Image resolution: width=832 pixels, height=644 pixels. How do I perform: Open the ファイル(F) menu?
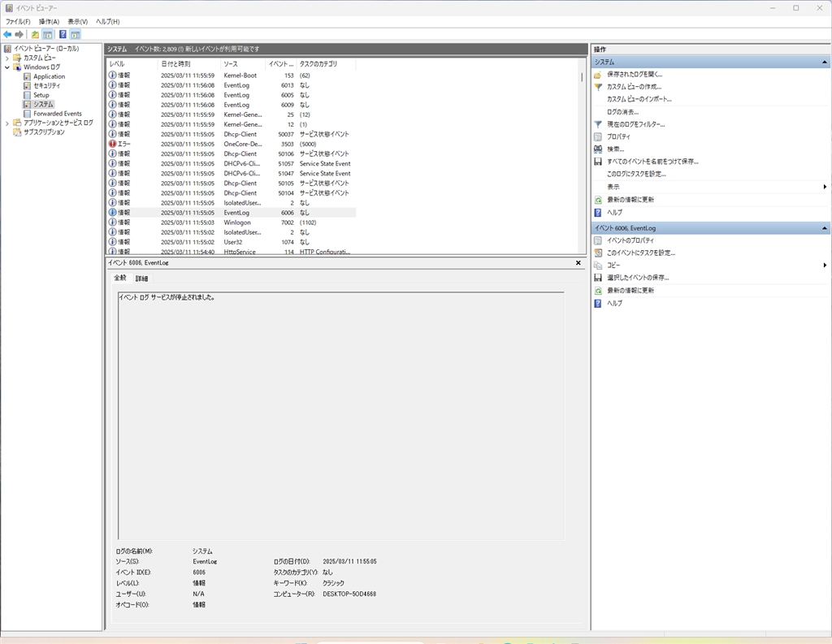(x=18, y=22)
